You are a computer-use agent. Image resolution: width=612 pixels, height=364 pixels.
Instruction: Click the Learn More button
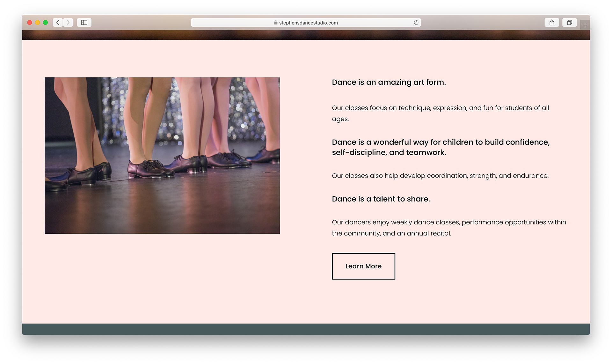click(363, 266)
